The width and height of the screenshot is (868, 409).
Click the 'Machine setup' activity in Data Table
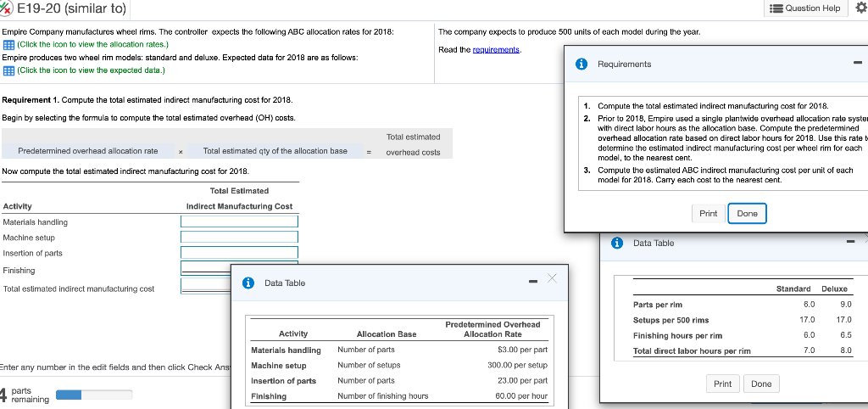(278, 365)
